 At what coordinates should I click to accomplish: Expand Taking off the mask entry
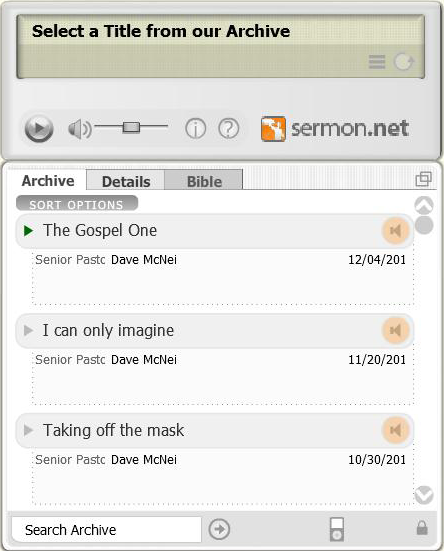pyautogui.click(x=214, y=430)
